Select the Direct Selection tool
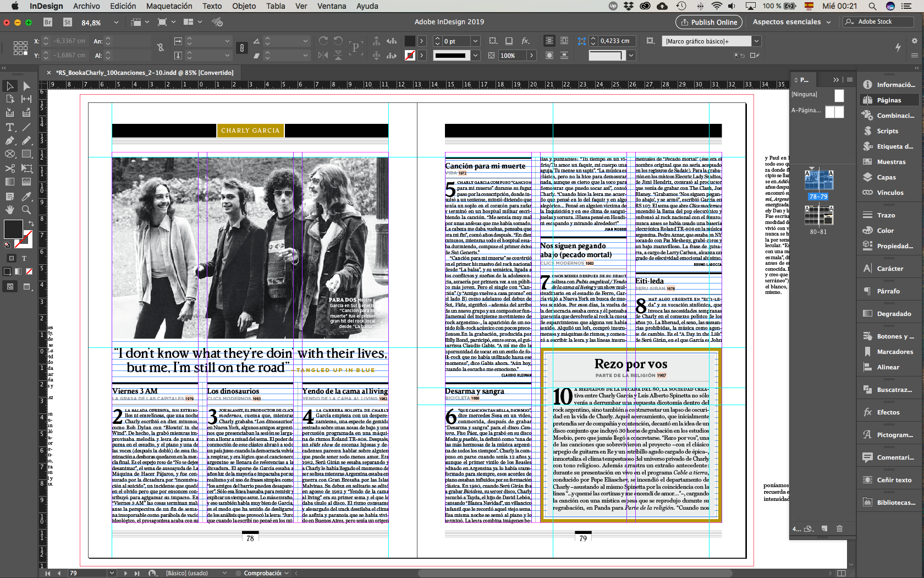Viewport: 924px width, 578px height. click(x=26, y=86)
